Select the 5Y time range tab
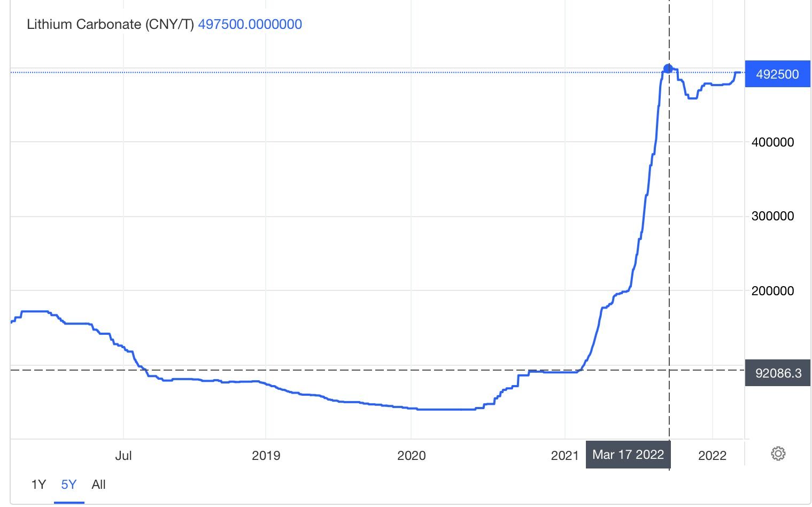 [x=69, y=485]
